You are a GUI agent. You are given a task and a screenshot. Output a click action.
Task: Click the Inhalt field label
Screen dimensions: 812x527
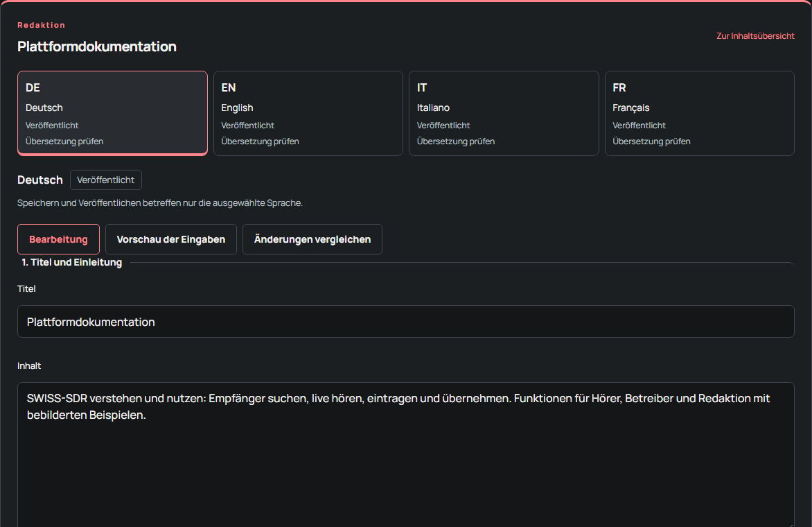[29, 366]
